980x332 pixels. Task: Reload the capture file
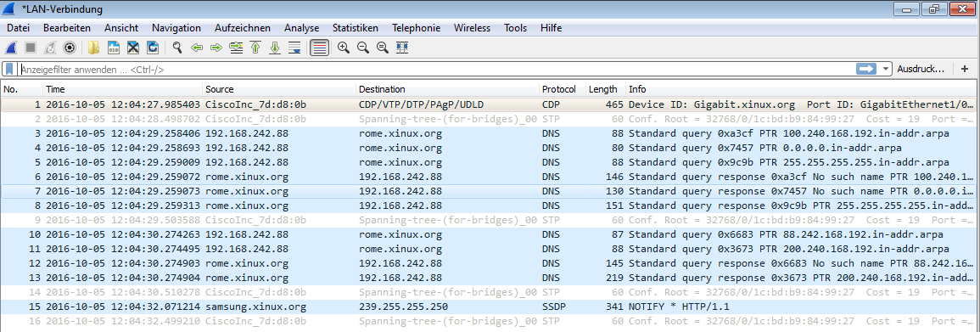pyautogui.click(x=153, y=48)
